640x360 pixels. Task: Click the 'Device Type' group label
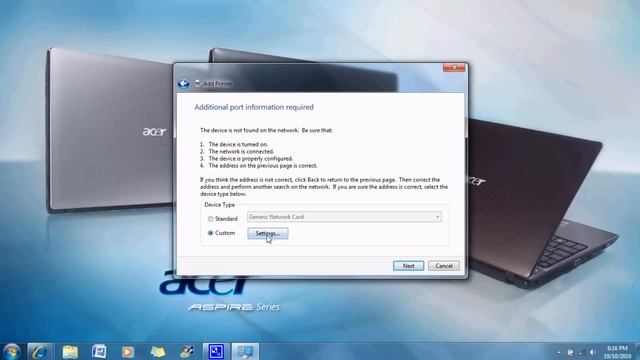pos(220,204)
